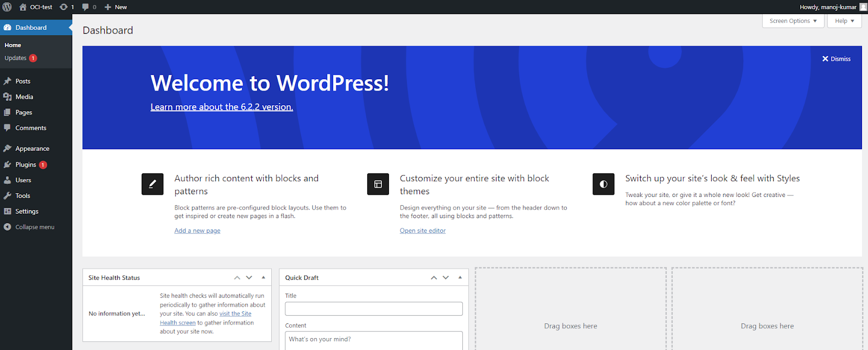The width and height of the screenshot is (868, 350).
Task: Click the Open site editor link
Action: pyautogui.click(x=423, y=231)
